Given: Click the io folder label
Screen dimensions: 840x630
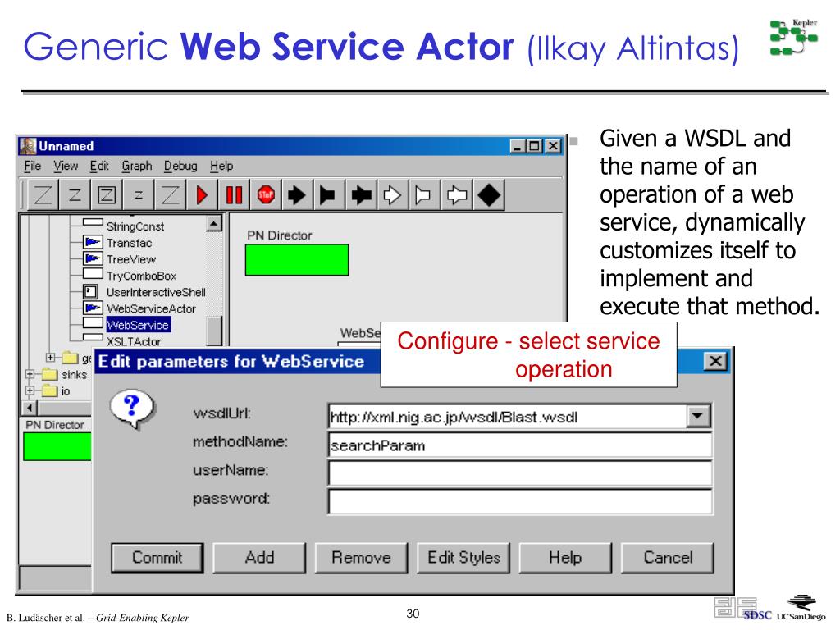Looking at the screenshot, I should pyautogui.click(x=66, y=391).
